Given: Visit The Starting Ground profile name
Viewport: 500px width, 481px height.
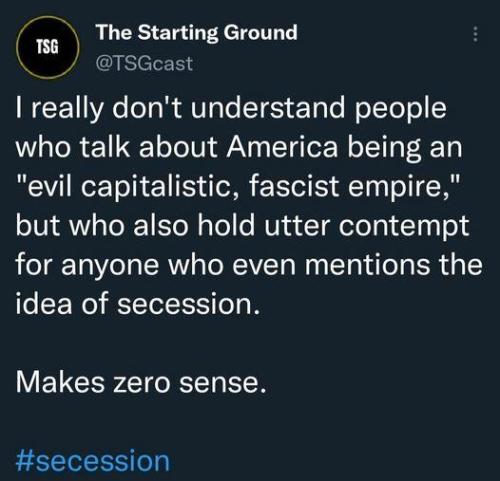Looking at the screenshot, I should click(x=197, y=33).
